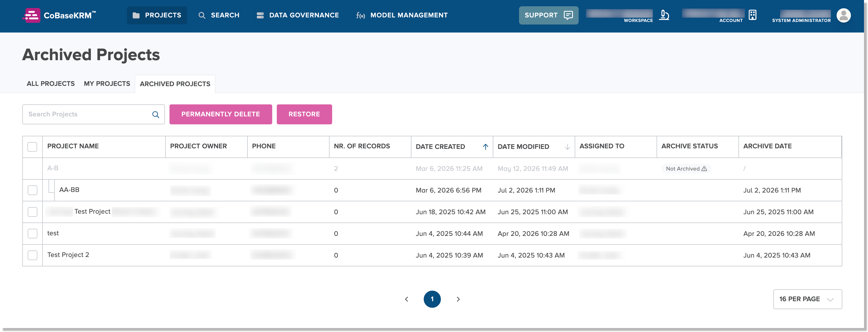Click the Permanently Delete button
Screen dimensions: 868x332
(x=221, y=114)
